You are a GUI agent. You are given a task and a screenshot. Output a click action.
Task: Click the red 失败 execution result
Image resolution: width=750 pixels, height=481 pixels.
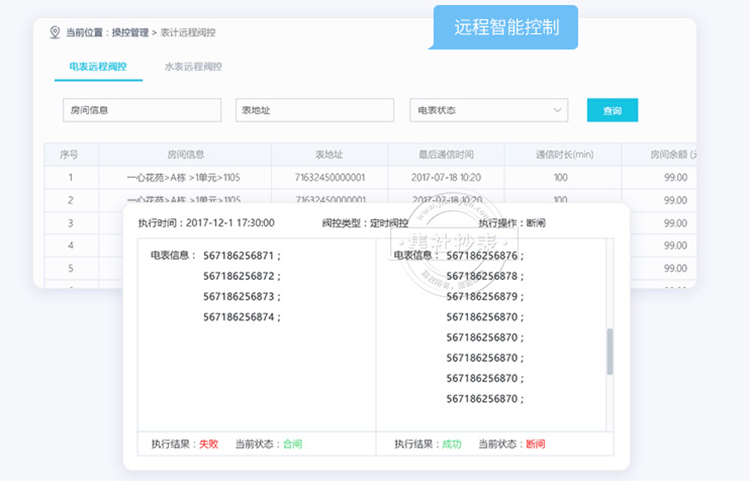(x=208, y=443)
